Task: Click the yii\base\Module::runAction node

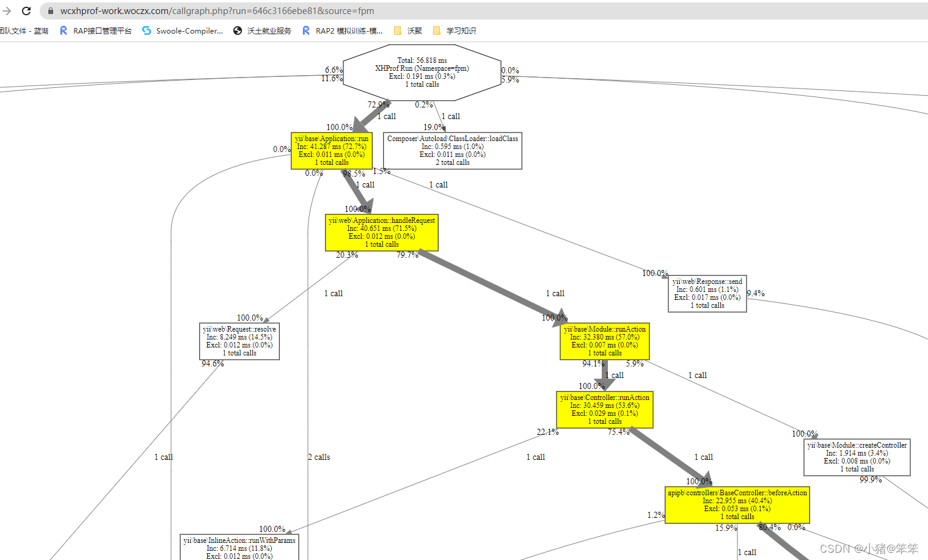Action: (605, 341)
